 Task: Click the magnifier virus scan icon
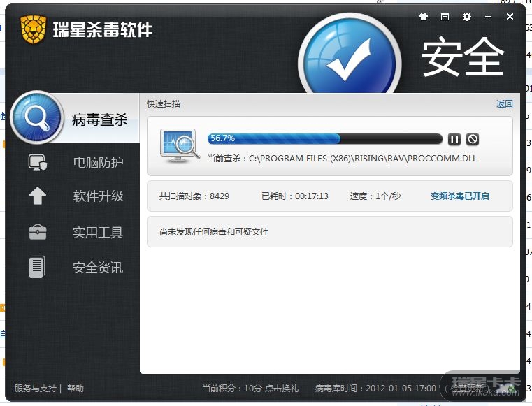pos(37,117)
